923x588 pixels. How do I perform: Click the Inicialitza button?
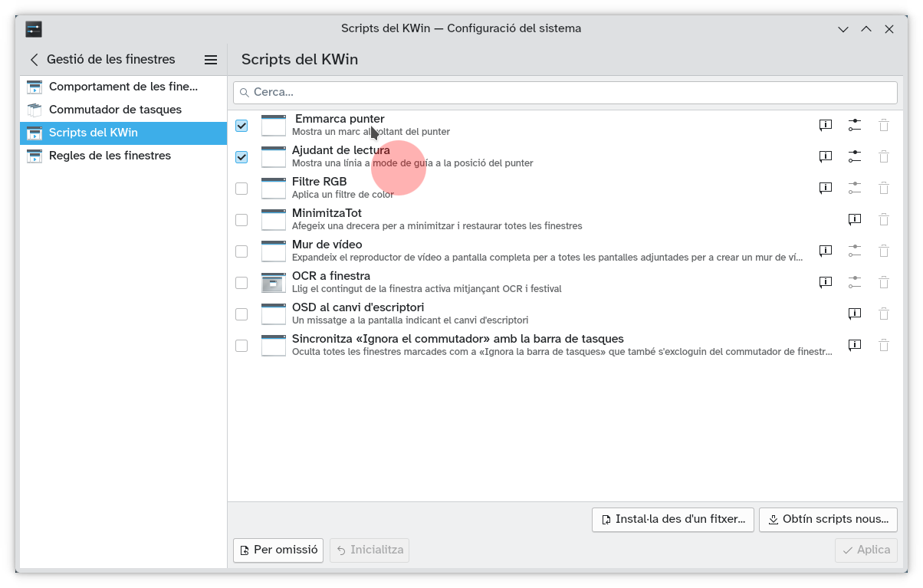tap(370, 550)
